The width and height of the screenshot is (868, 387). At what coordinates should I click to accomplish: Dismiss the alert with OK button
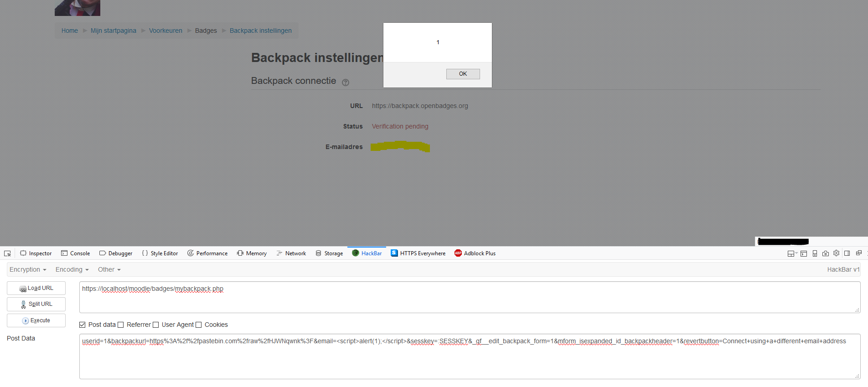463,74
